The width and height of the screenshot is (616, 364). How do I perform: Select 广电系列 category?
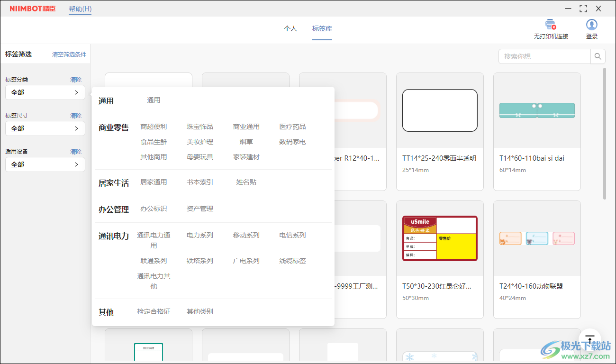[x=246, y=261]
